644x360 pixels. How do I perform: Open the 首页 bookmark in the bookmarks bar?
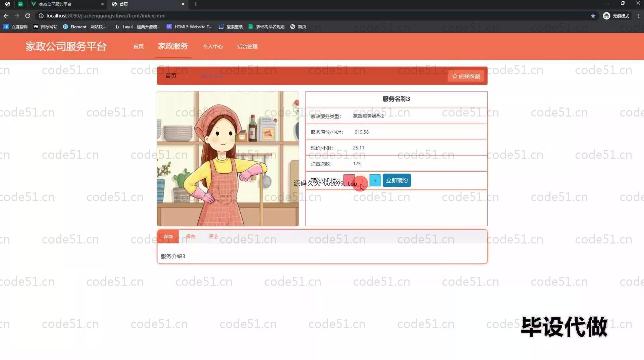298,27
